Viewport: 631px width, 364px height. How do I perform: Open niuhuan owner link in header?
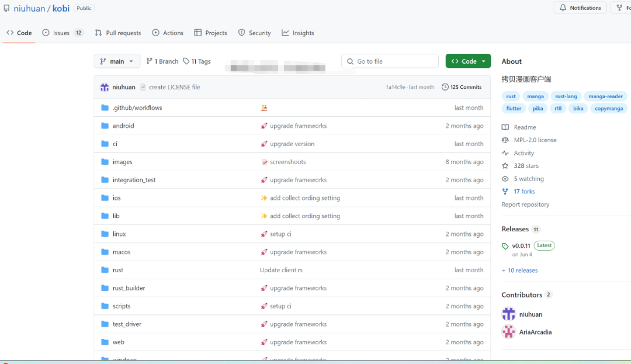[29, 8]
